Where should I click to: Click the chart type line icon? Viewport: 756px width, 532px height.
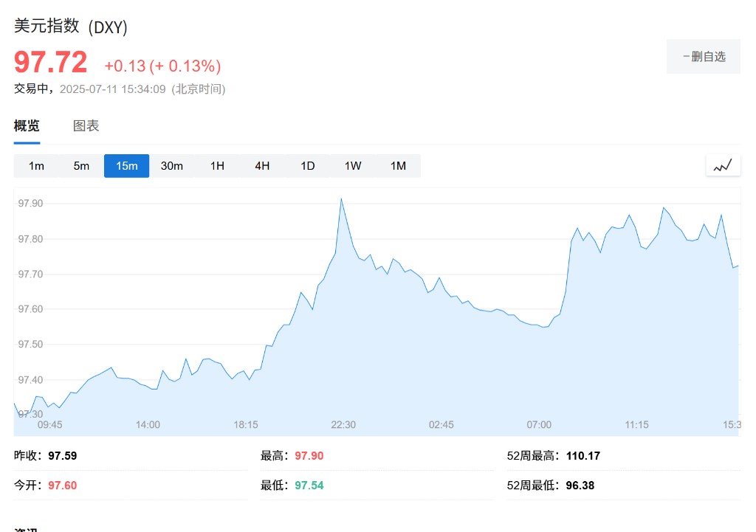[x=723, y=166]
